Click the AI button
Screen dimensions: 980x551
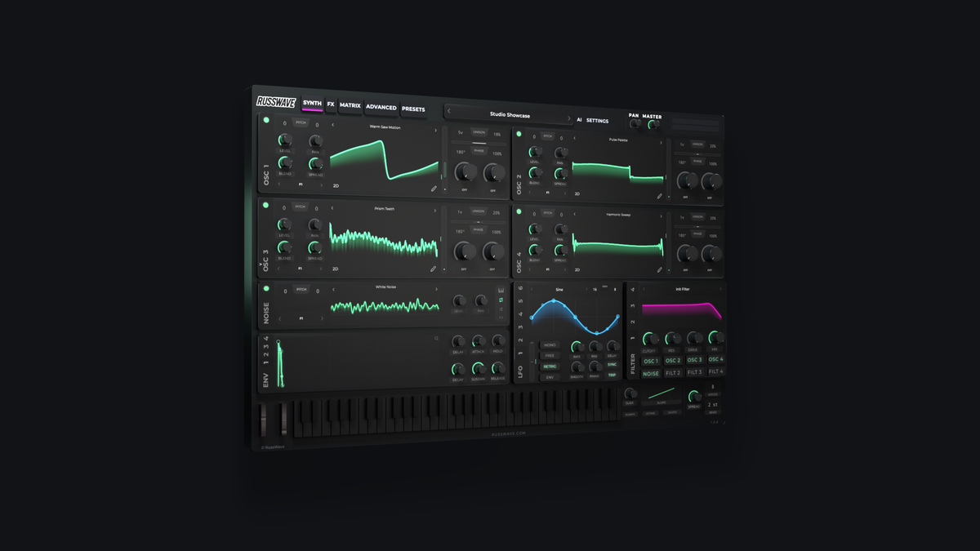[579, 120]
